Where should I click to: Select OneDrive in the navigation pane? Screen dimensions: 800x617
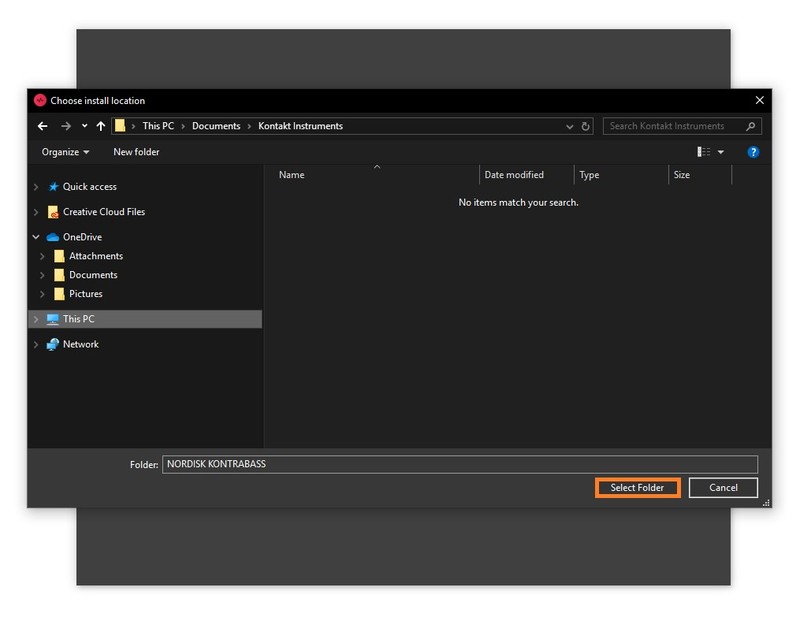tap(82, 237)
